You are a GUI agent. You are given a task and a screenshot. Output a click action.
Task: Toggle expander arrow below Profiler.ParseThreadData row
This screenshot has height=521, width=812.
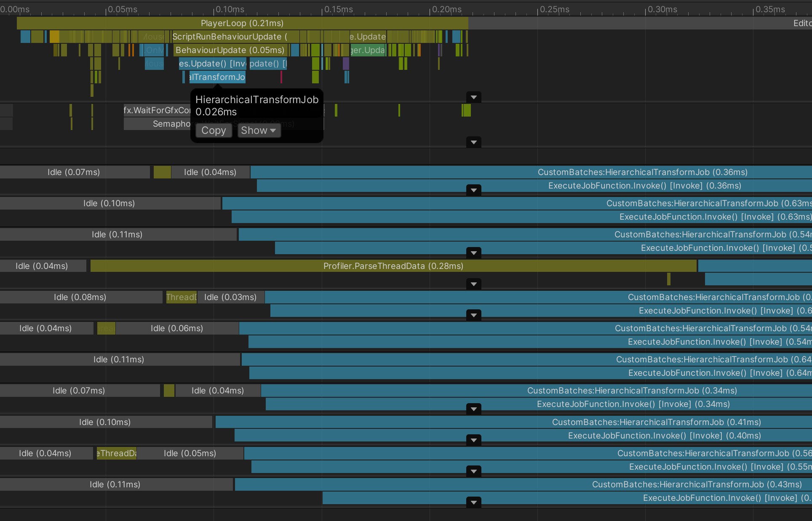(473, 284)
